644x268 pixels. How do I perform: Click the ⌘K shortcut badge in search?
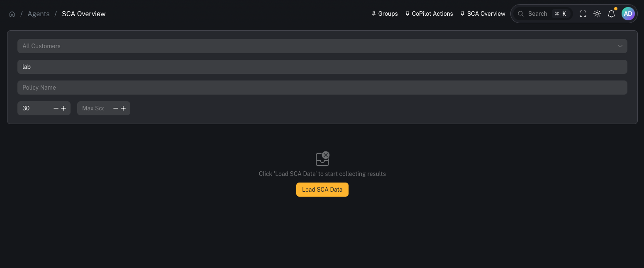pos(560,14)
